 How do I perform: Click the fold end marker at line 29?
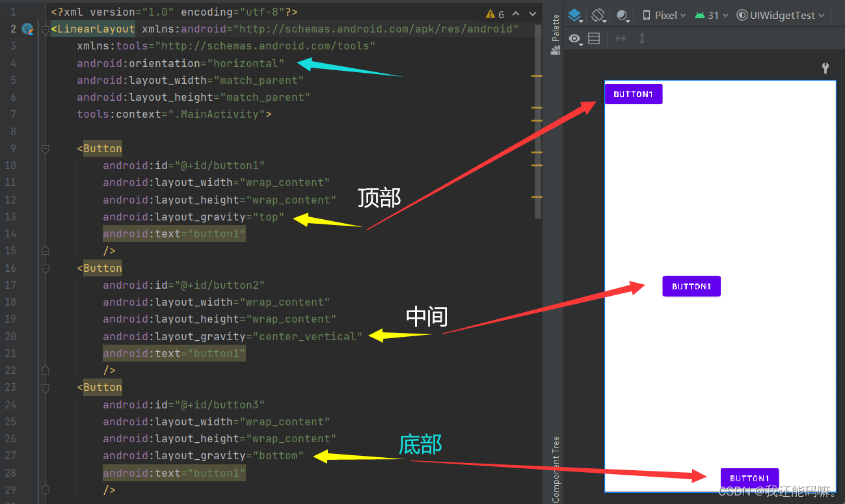pyautogui.click(x=45, y=490)
